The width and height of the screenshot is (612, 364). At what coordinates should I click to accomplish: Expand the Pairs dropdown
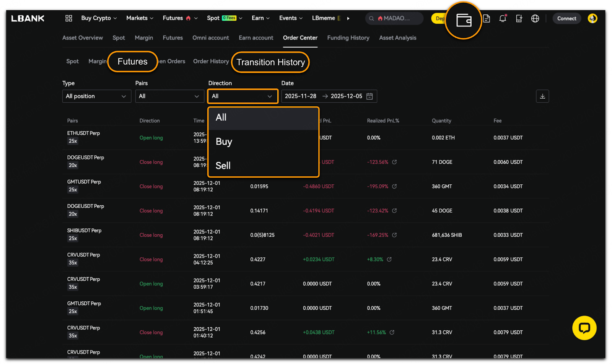click(x=169, y=96)
